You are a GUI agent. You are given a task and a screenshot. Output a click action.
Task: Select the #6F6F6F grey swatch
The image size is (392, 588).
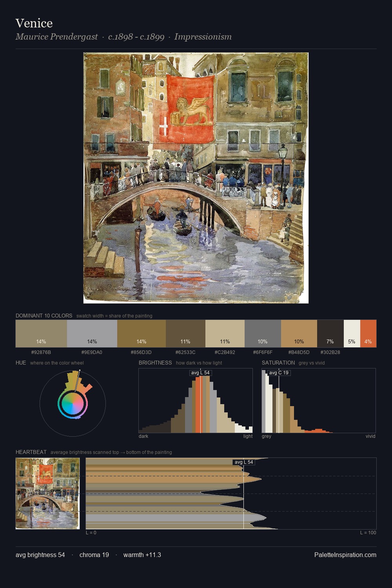click(x=263, y=334)
